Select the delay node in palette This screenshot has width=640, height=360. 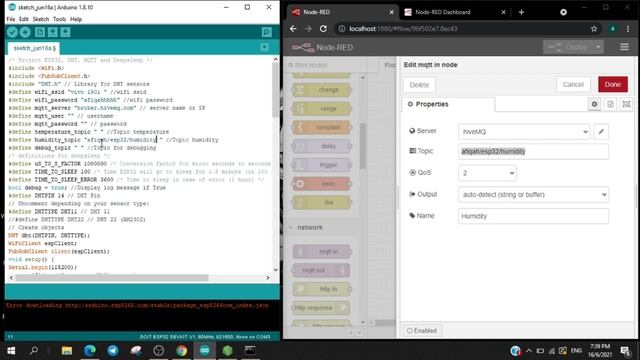[x=322, y=146]
